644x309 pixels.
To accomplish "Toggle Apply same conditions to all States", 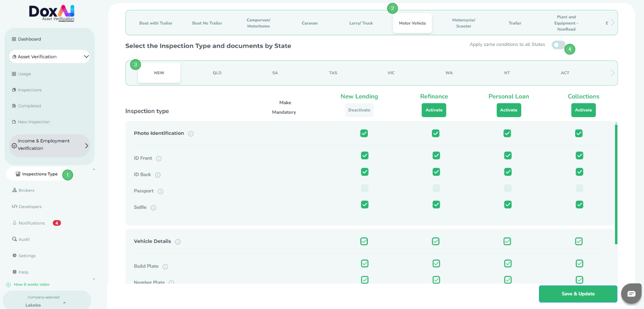I will [558, 45].
